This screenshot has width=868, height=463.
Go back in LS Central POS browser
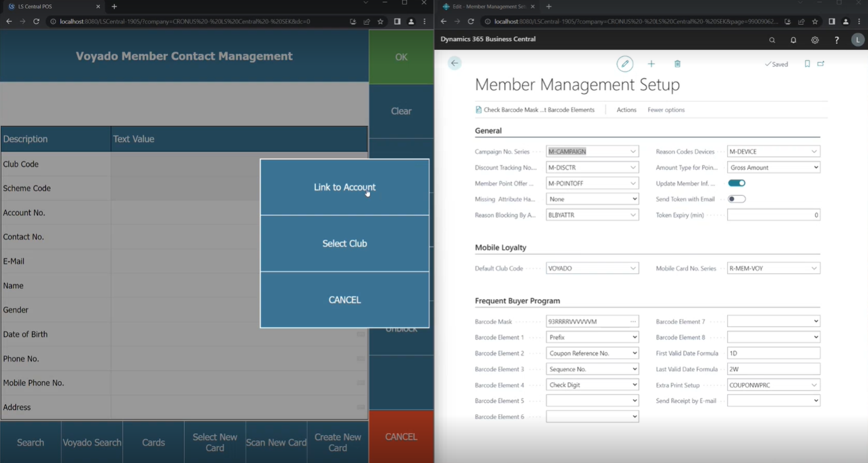click(8, 22)
